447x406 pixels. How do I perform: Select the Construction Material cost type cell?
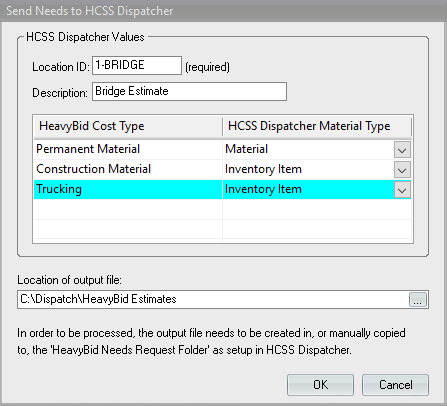tap(128, 169)
